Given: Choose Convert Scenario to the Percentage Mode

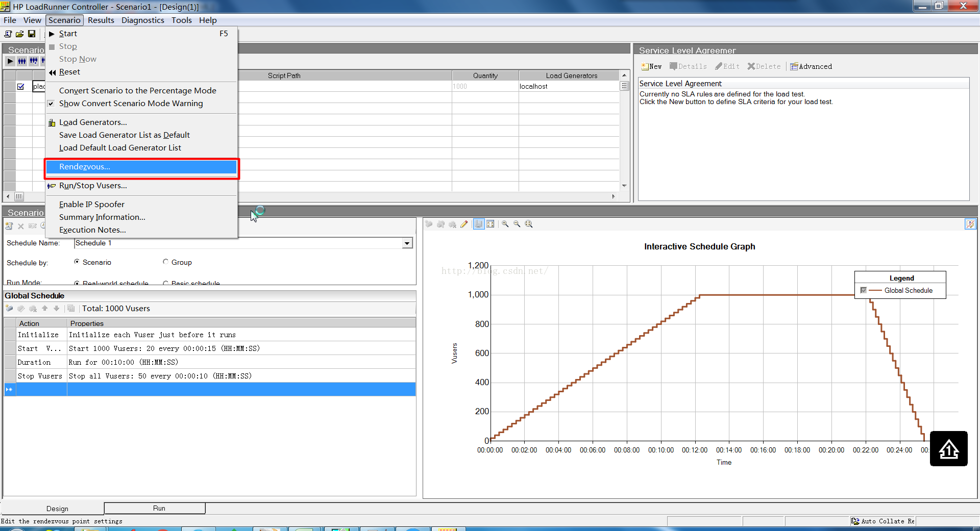Looking at the screenshot, I should coord(141,91).
